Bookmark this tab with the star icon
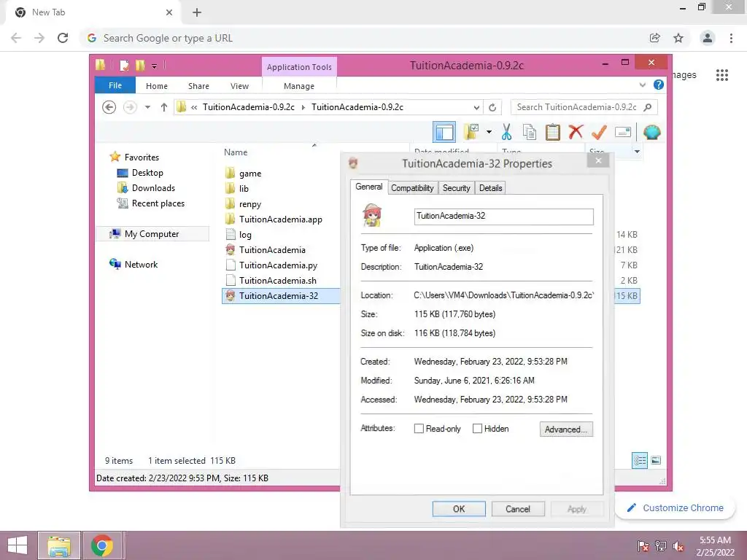The height and width of the screenshot is (560, 747). (x=678, y=38)
